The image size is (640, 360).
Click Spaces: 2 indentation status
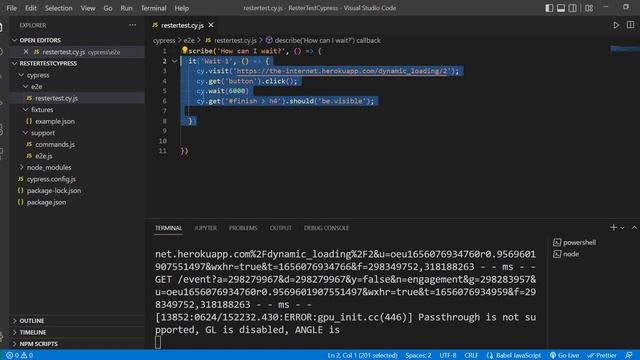tap(418, 356)
